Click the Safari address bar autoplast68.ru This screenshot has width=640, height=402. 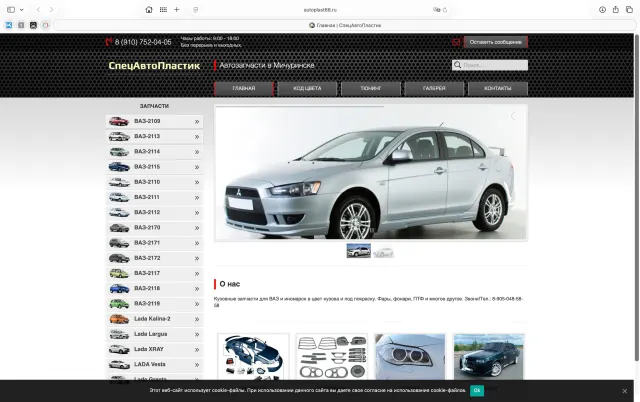pos(320,10)
